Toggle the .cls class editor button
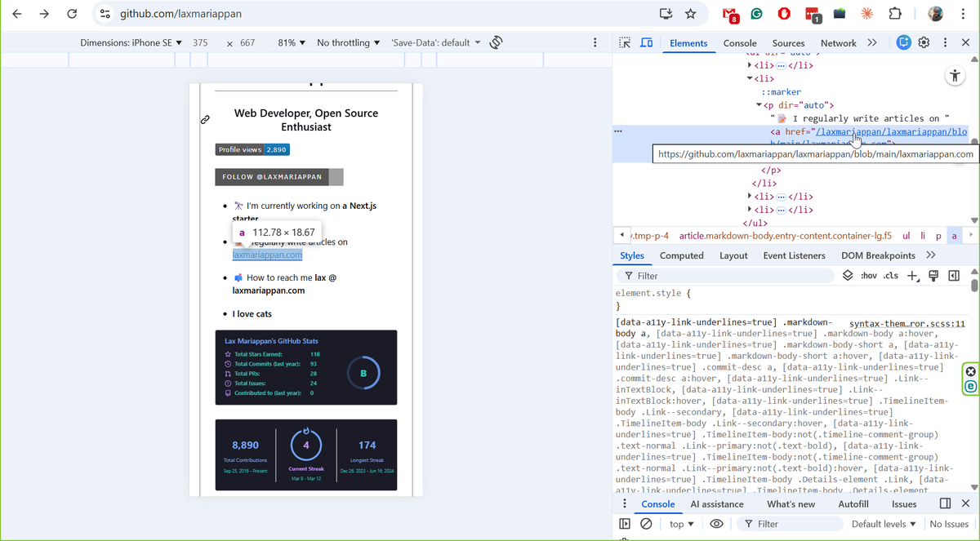Viewport: 980px width, 541px height. [891, 276]
